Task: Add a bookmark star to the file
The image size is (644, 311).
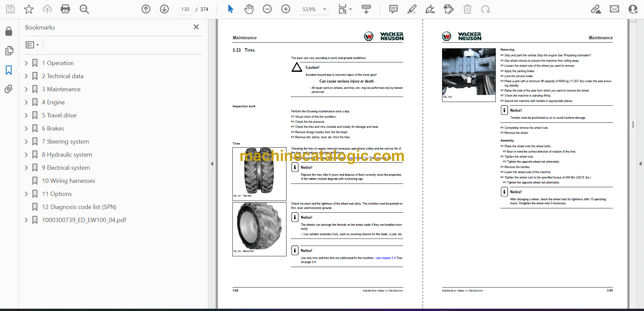Action: tap(29, 9)
